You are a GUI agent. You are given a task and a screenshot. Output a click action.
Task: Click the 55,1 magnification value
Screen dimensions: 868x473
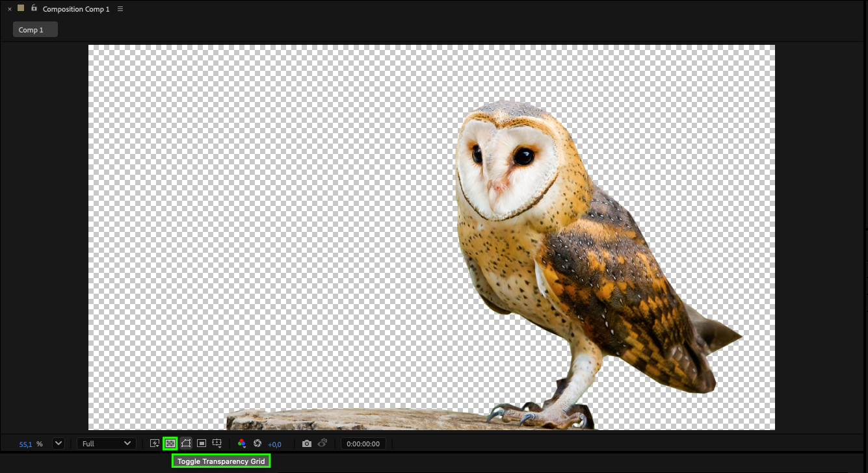(x=25, y=444)
